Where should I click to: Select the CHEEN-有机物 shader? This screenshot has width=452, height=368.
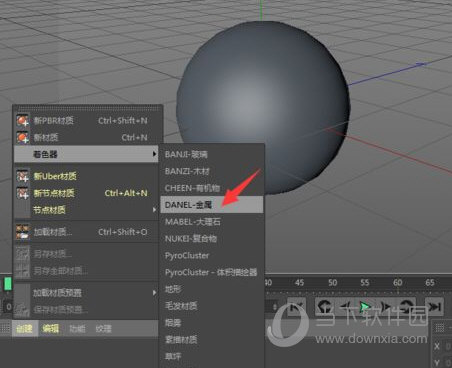(212, 188)
